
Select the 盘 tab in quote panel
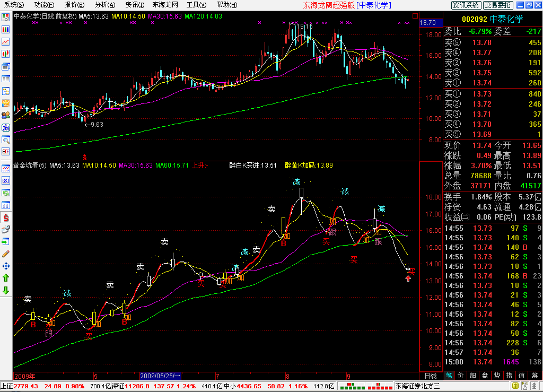click(485, 376)
